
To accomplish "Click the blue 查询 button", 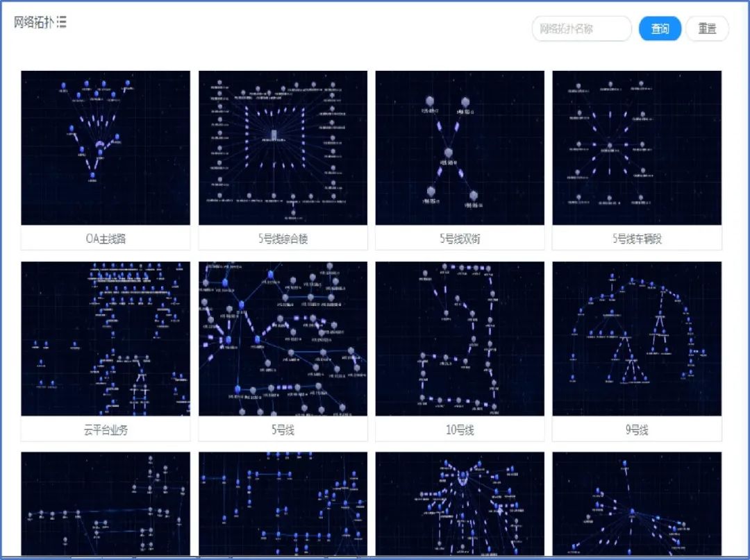I will pyautogui.click(x=660, y=28).
